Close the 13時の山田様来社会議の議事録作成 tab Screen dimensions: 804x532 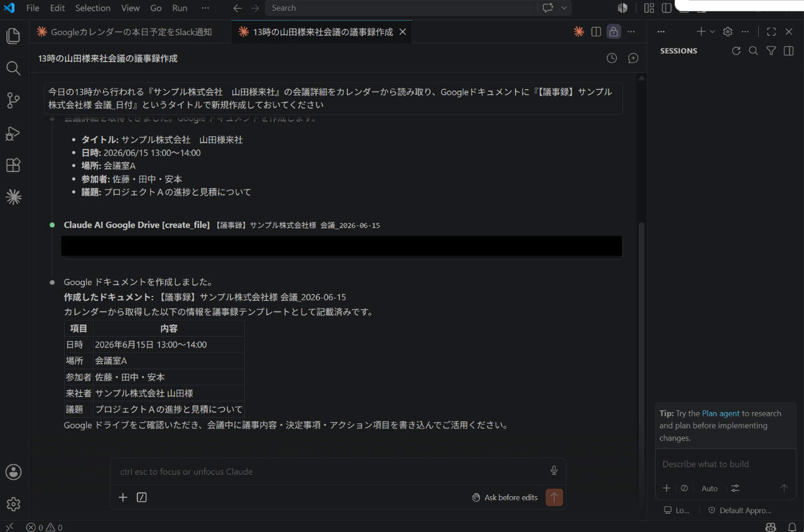pos(403,32)
